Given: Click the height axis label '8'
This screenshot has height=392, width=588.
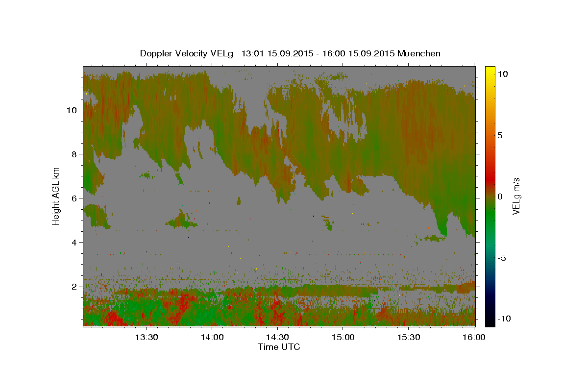Looking at the screenshot, I should pyautogui.click(x=75, y=154).
